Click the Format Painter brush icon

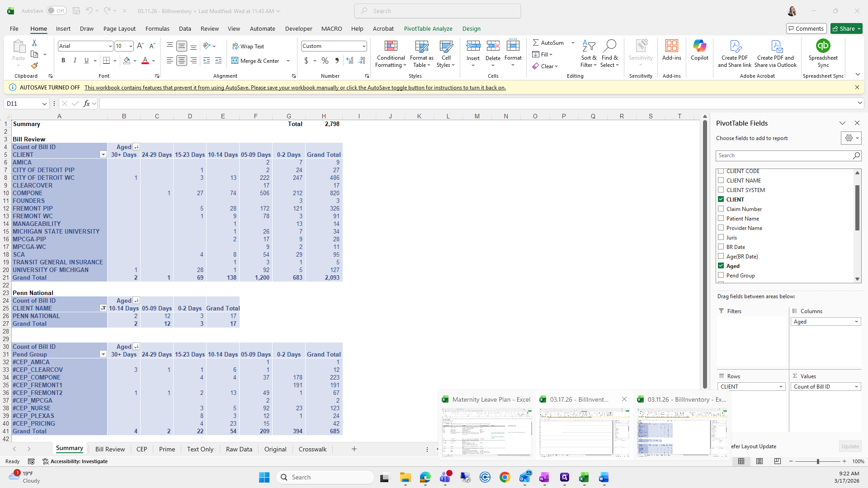[x=34, y=66]
